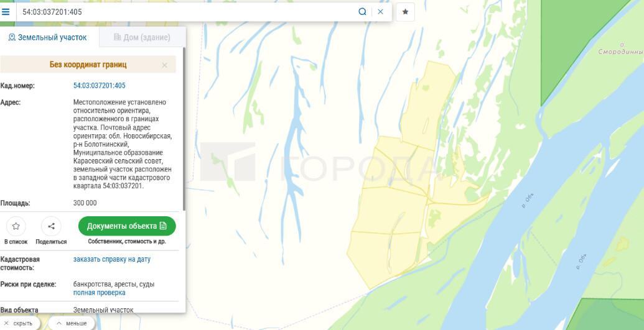Click the cadastral number search input
644x330 pixels.
[x=187, y=12]
